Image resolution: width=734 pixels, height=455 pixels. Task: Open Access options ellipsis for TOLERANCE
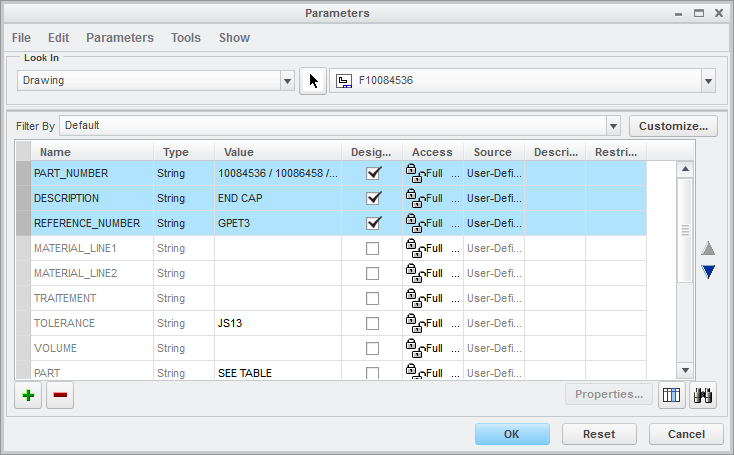tap(455, 325)
